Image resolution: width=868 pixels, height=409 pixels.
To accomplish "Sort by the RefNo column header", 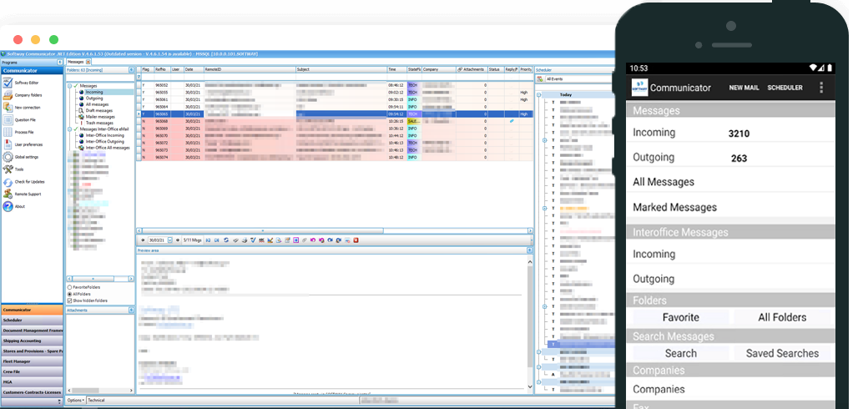I will (x=162, y=70).
